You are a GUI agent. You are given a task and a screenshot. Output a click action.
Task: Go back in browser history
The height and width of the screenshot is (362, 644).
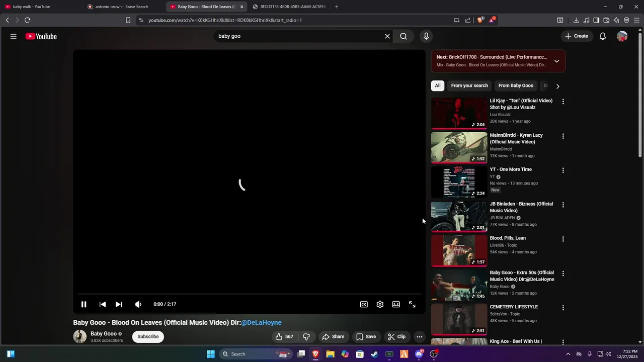(7, 20)
